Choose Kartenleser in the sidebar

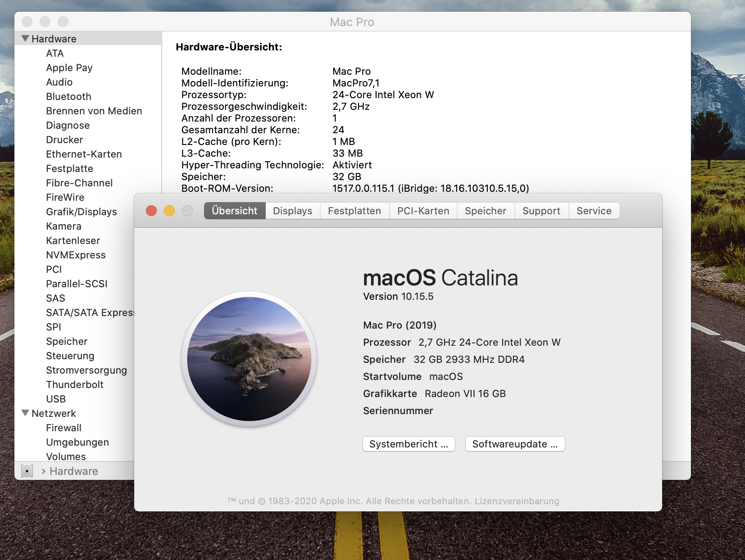point(73,240)
